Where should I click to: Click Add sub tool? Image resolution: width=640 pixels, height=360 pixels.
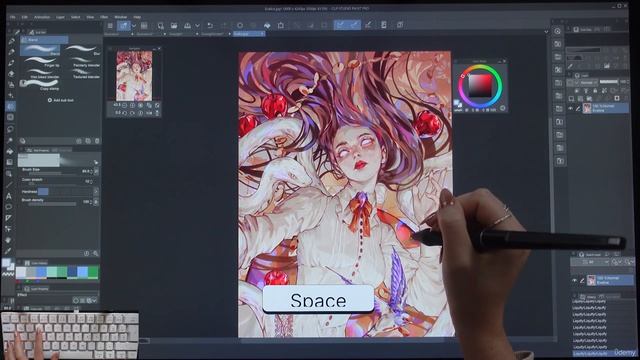coord(60,100)
